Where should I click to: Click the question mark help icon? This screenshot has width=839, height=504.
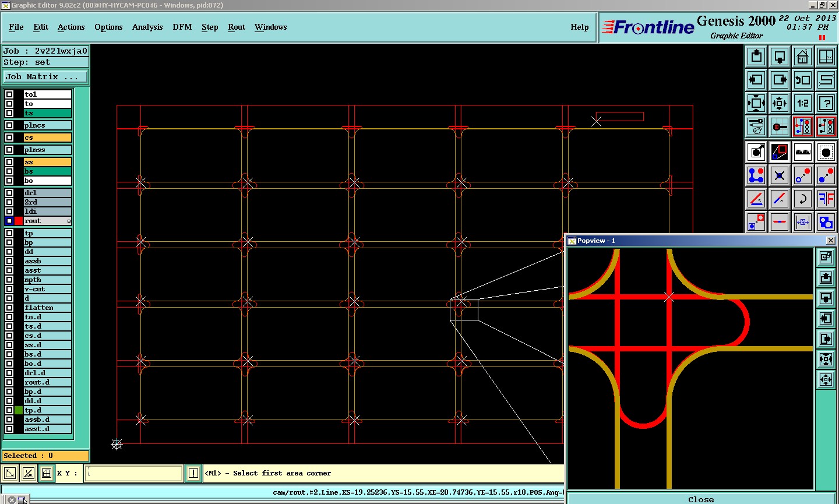point(826,103)
